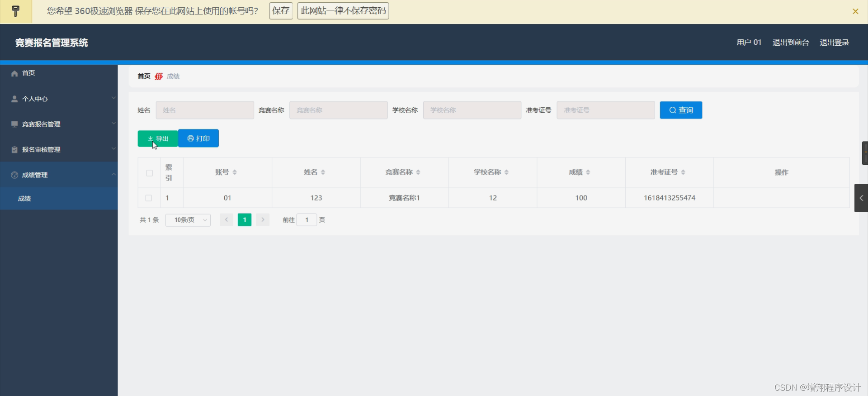Click the name cell 123
Screen dimensions: 868x396
point(316,198)
